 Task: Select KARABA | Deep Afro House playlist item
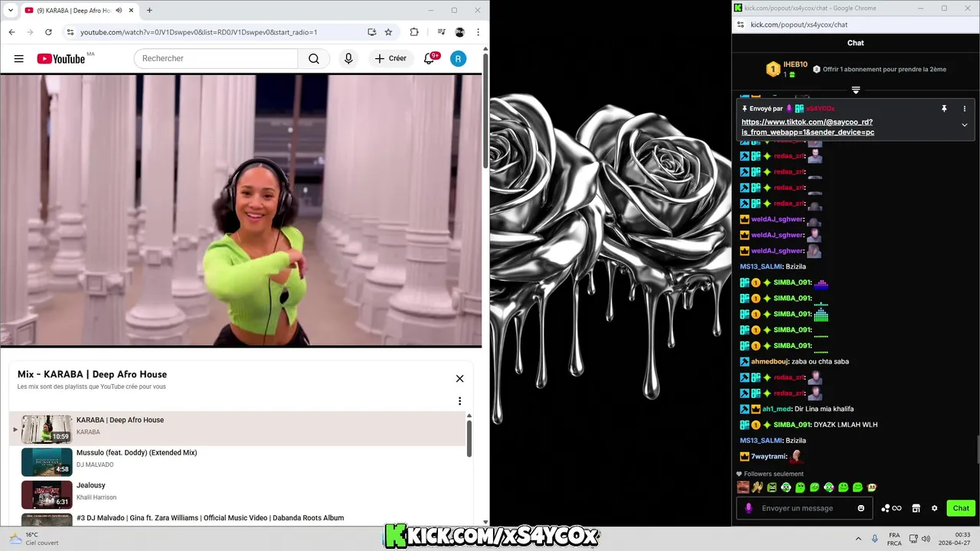click(x=237, y=429)
